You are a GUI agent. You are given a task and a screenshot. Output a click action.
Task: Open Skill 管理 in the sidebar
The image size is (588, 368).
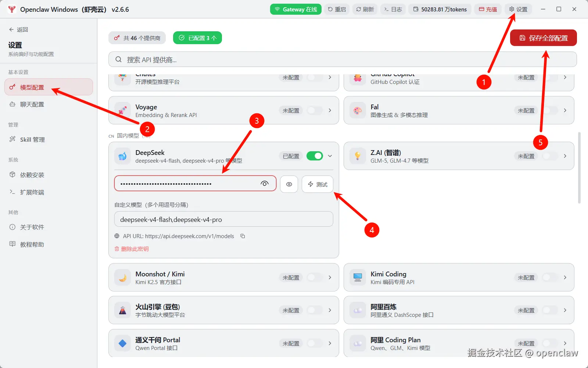[49, 139]
